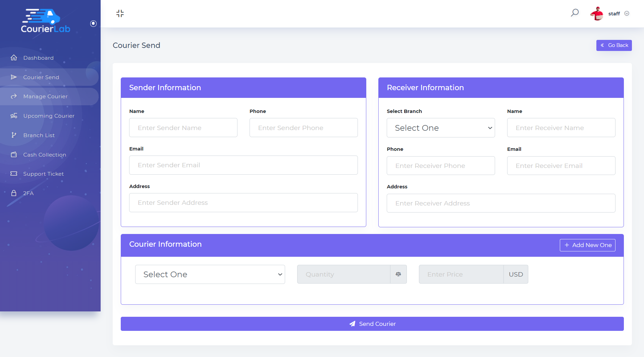
Task: Click the double chevron on Go Back
Action: [602, 45]
